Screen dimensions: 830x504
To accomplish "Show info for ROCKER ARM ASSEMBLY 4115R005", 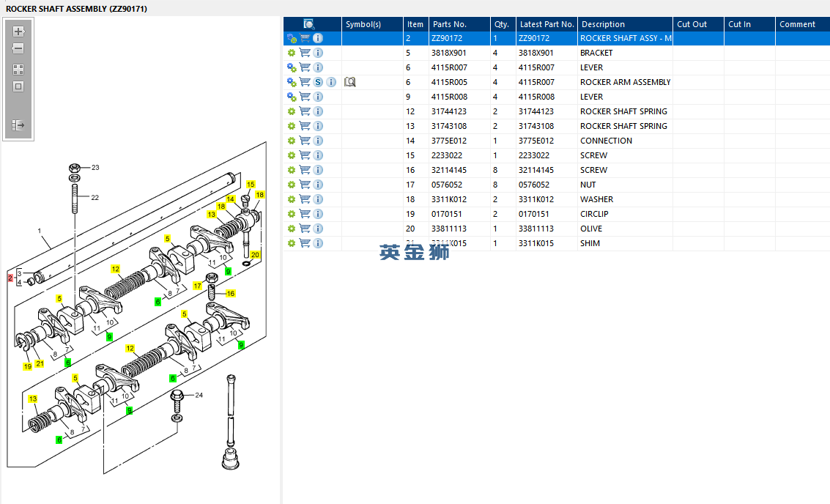I will 331,82.
